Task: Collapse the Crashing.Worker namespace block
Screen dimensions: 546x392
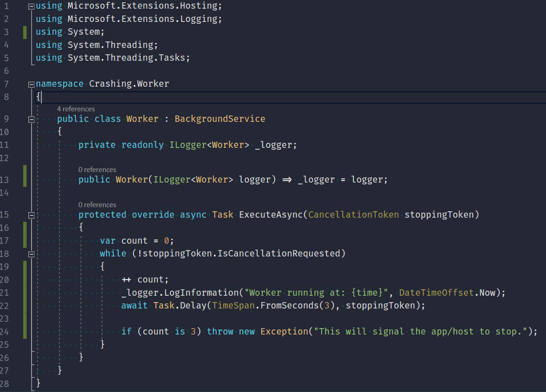Action: (x=31, y=84)
